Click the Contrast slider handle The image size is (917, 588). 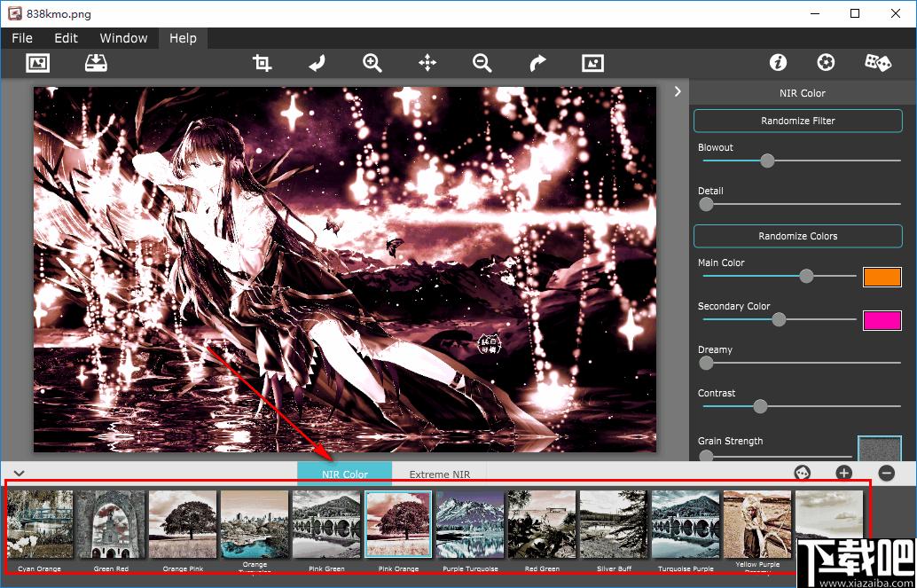(760, 406)
